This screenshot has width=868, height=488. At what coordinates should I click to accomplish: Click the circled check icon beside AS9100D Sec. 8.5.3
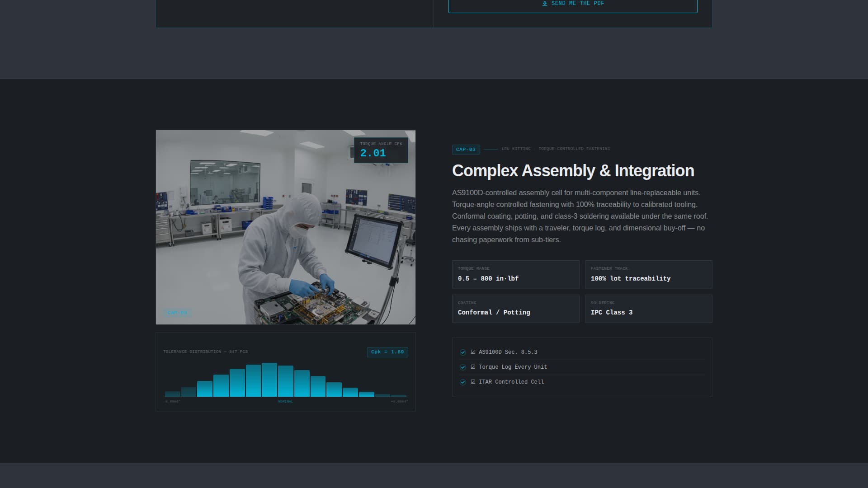[x=463, y=352]
